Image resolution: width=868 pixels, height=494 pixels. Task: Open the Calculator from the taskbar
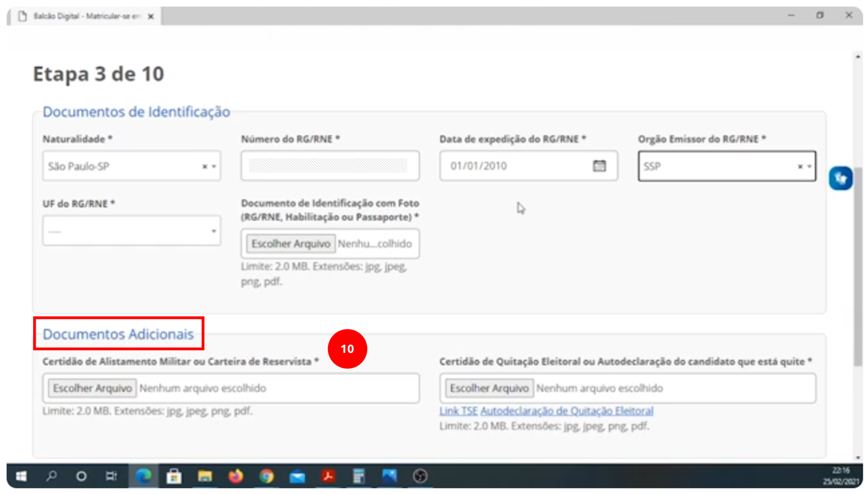[x=360, y=476]
